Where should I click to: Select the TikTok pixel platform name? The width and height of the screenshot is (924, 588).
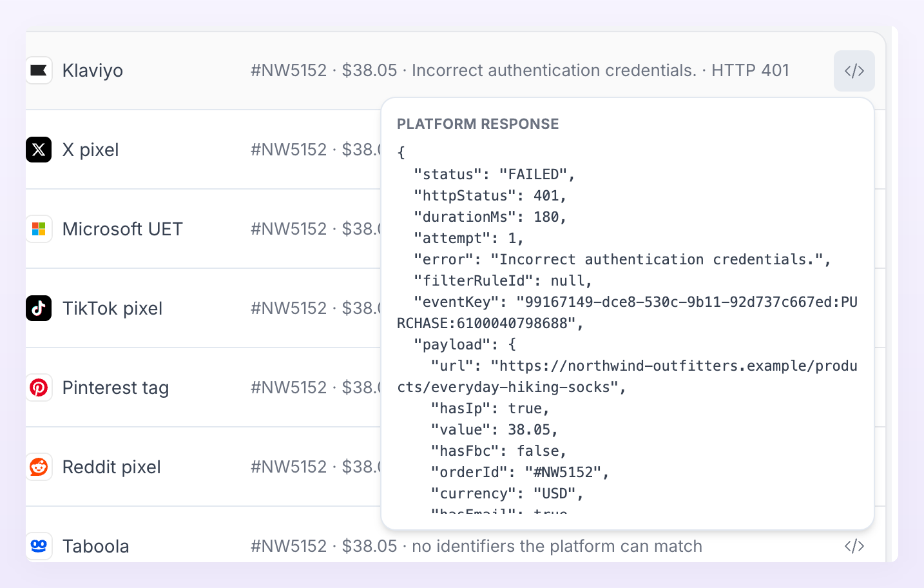pos(112,308)
